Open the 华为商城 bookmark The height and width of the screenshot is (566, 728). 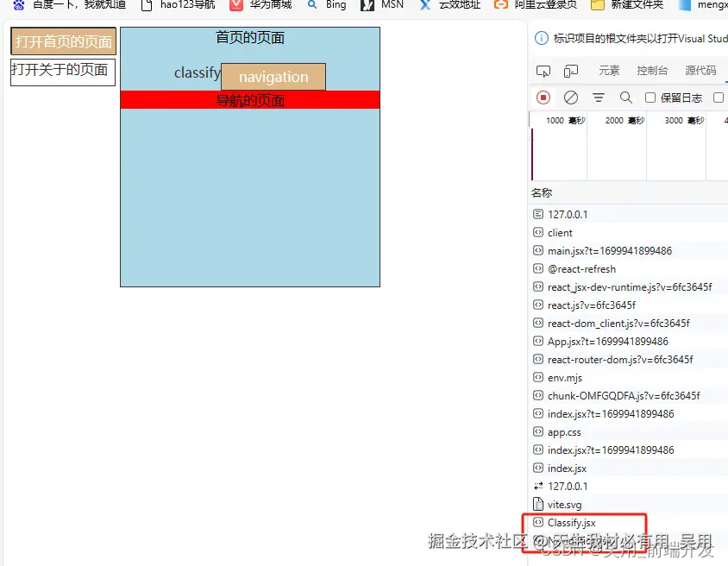(261, 5)
